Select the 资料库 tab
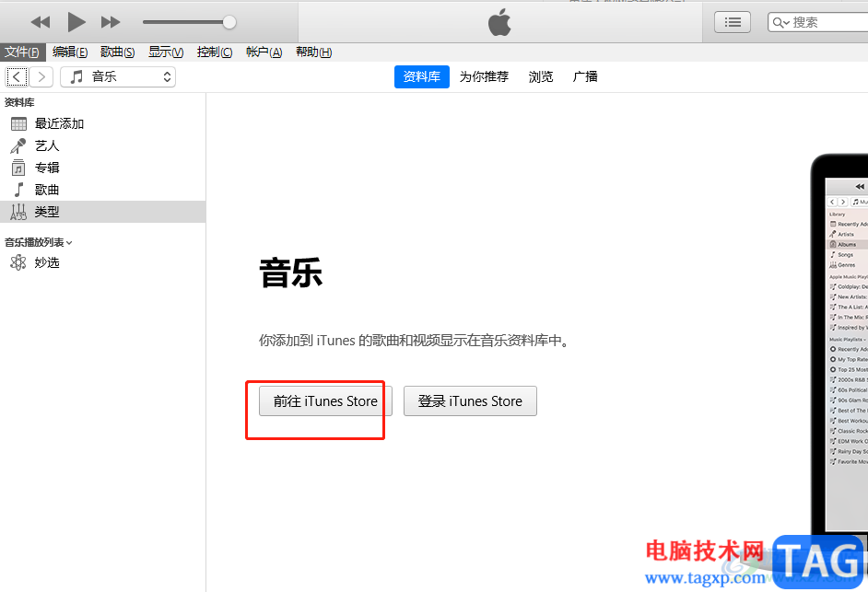The height and width of the screenshot is (592, 868). 421,77
